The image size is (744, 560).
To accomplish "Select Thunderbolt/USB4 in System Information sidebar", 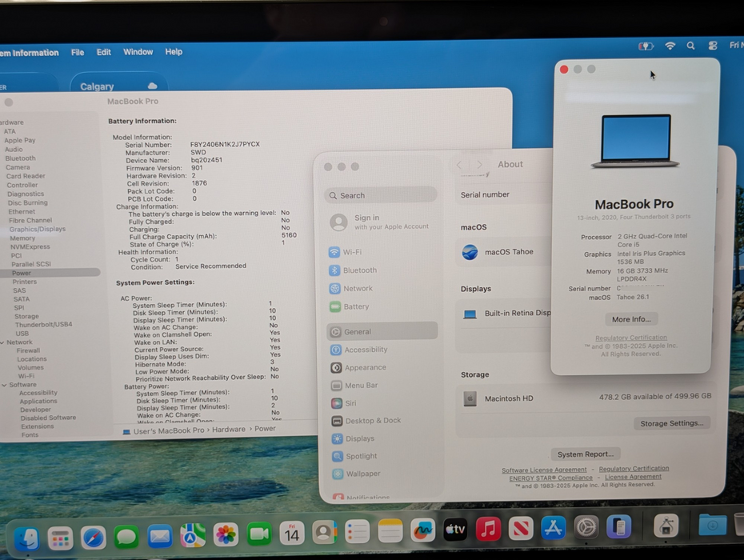I will (44, 325).
